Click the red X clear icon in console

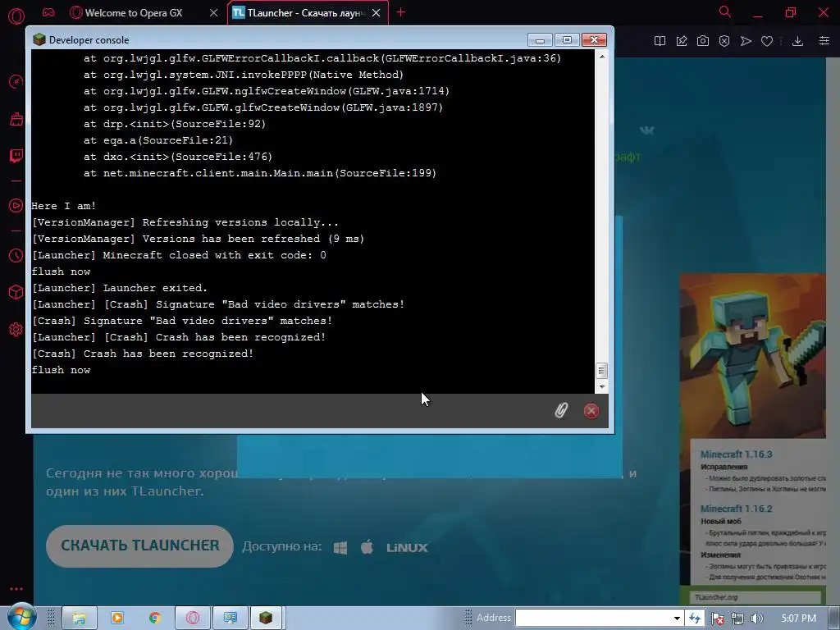point(591,411)
